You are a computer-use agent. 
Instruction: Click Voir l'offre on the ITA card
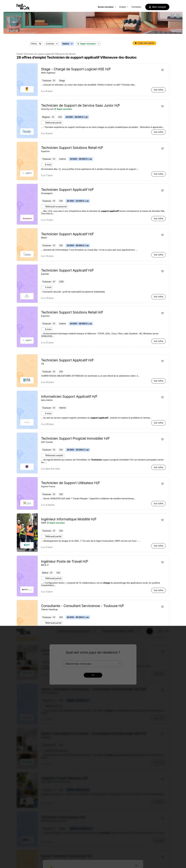[x=158, y=381]
